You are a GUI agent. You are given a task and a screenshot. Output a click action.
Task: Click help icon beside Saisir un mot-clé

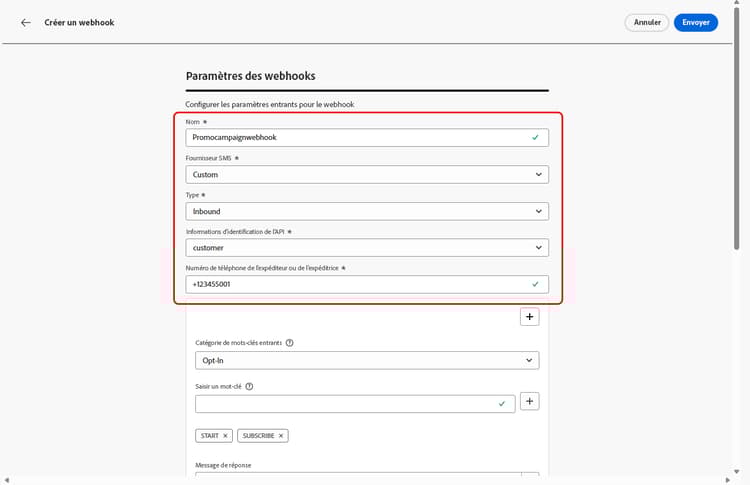(x=249, y=386)
